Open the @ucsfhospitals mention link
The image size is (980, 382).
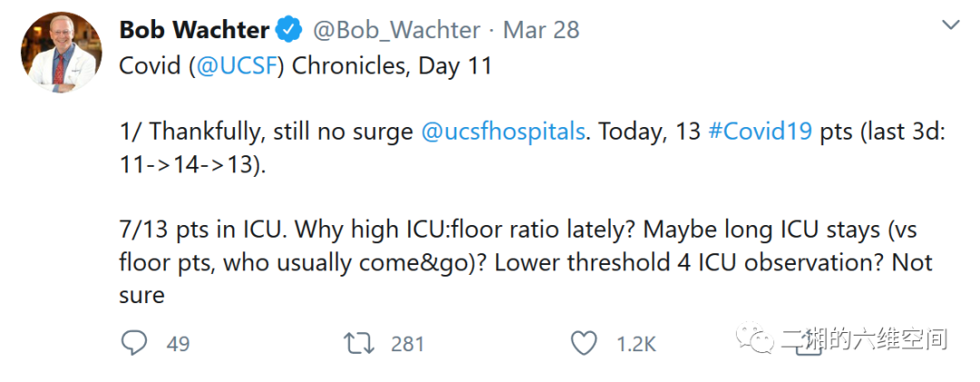click(x=503, y=132)
